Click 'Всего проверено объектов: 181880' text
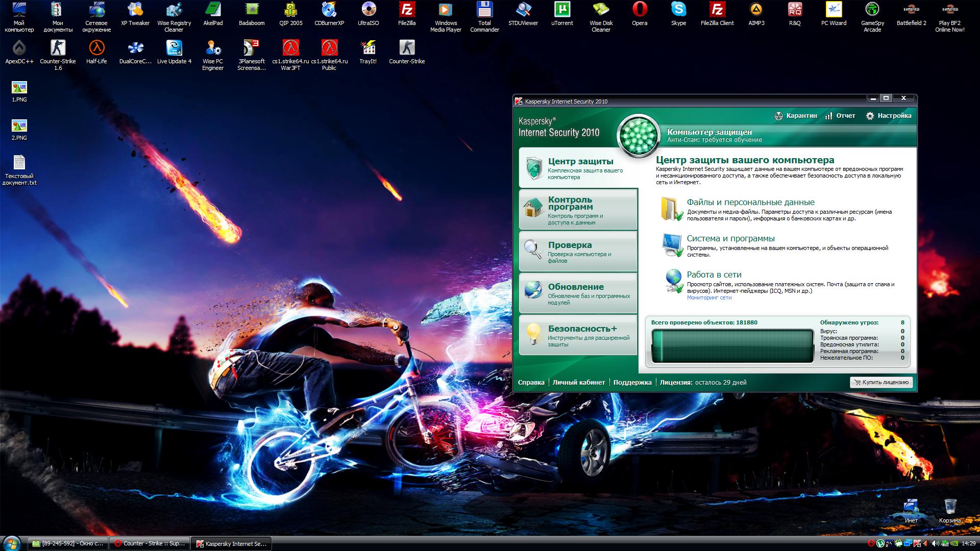Viewport: 980px width, 551px height. [704, 322]
